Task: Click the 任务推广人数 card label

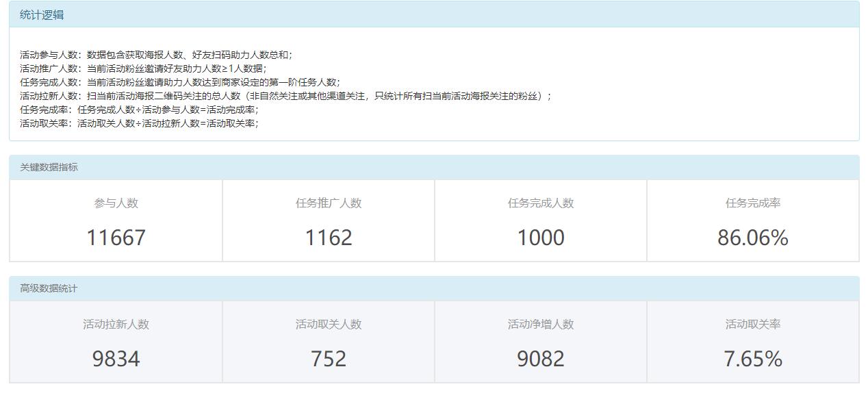Action: (329, 203)
